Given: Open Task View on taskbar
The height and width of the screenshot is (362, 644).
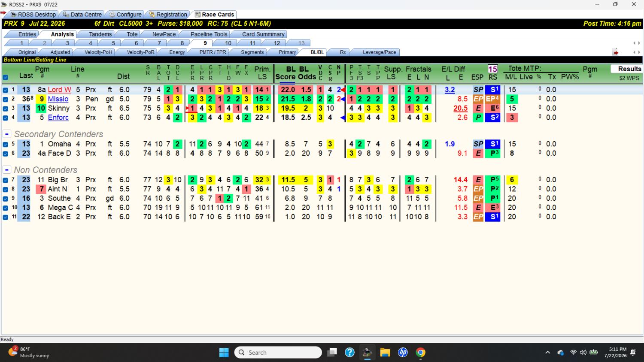Looking at the screenshot, I should coord(332,353).
